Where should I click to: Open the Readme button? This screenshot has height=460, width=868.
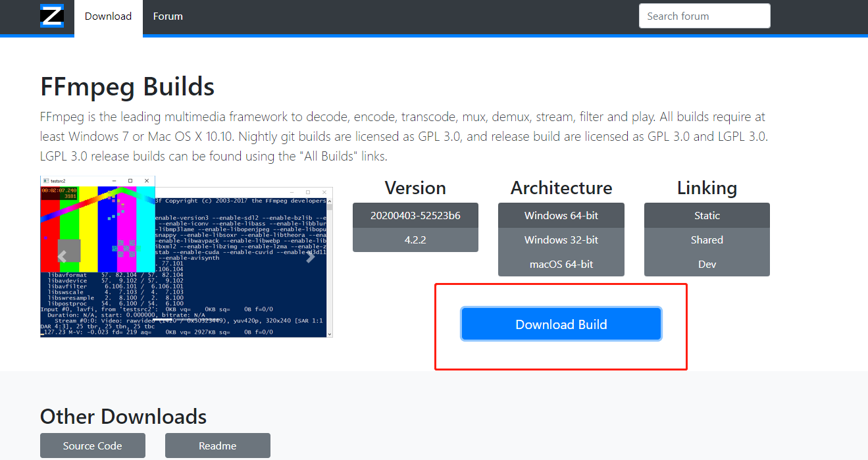(x=217, y=446)
